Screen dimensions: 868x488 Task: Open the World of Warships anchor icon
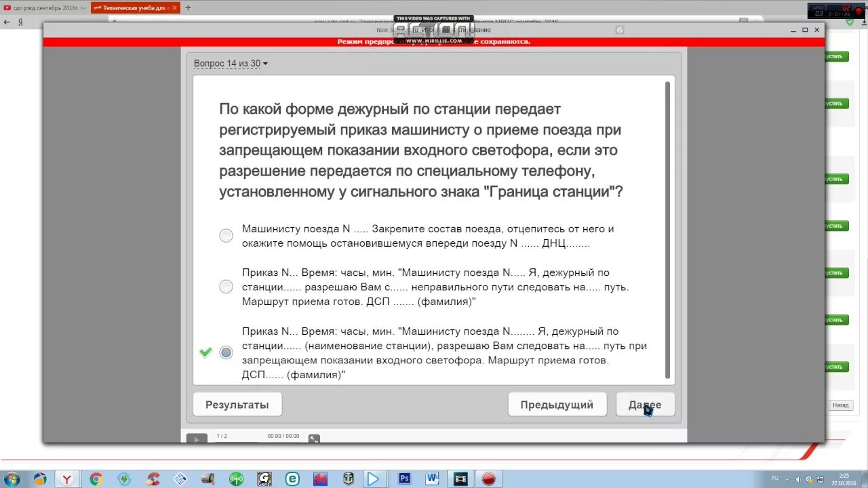click(x=349, y=479)
